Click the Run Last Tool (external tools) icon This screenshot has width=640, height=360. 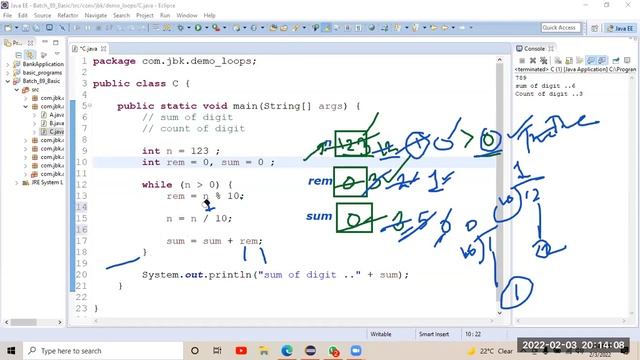coord(216,28)
